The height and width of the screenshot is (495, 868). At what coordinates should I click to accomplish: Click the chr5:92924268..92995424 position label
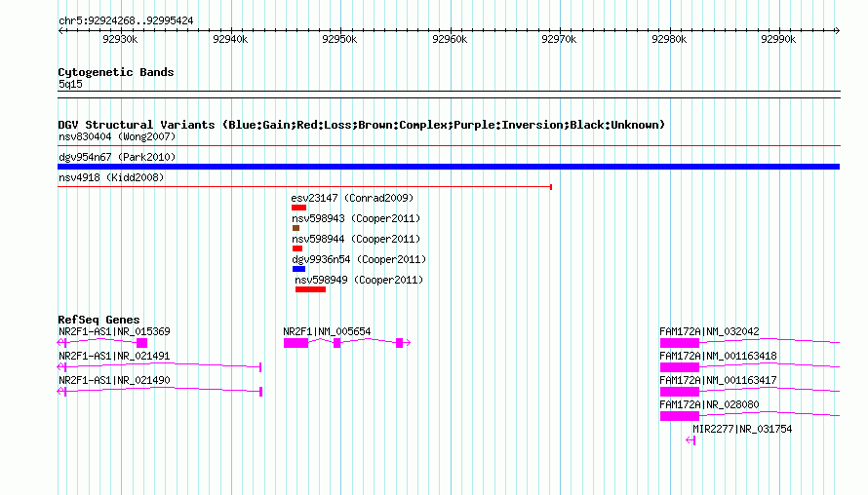point(126,21)
